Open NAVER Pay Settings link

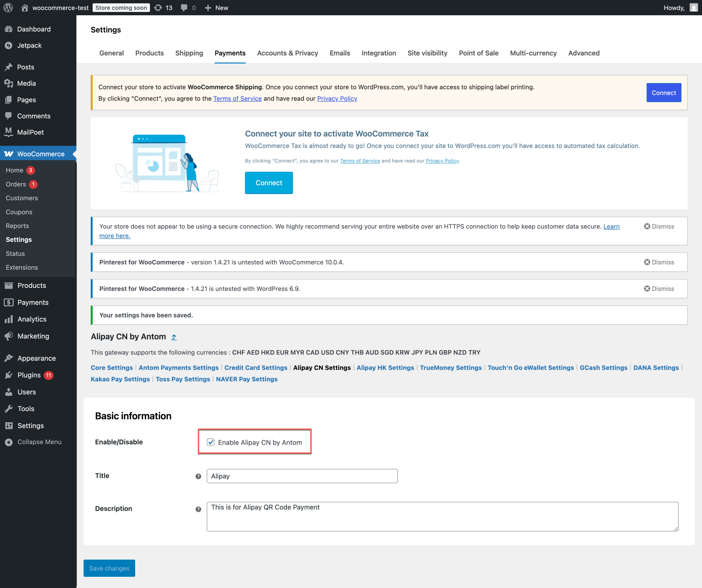click(247, 379)
